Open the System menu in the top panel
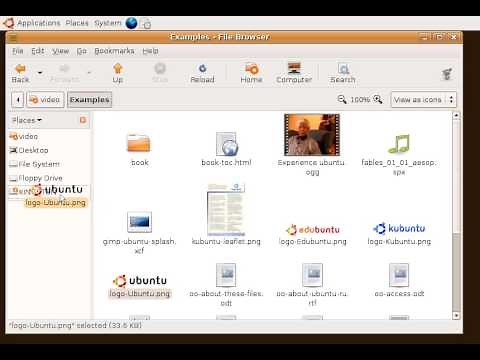 (x=108, y=23)
